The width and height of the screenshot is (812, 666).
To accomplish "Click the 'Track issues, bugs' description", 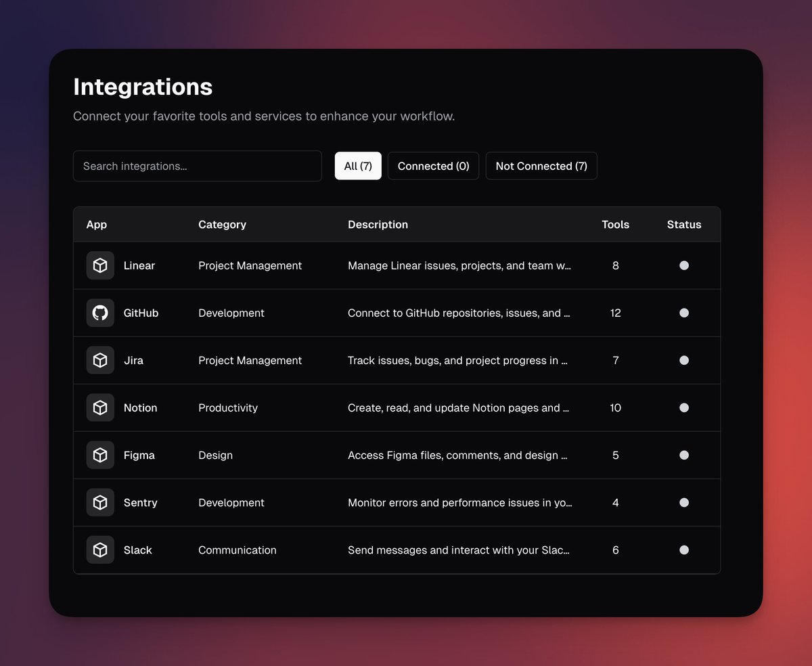I will [458, 360].
